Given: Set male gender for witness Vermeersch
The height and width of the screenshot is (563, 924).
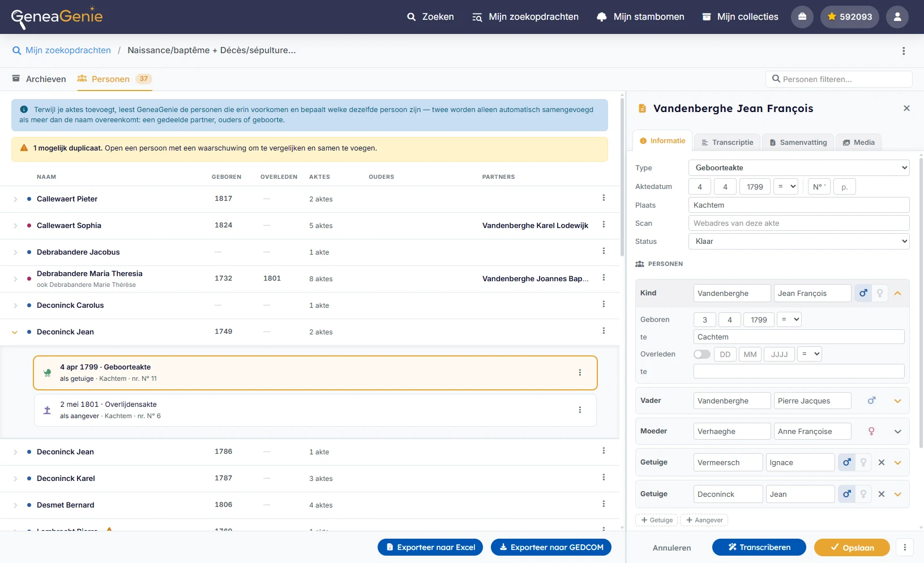Looking at the screenshot, I should [847, 462].
